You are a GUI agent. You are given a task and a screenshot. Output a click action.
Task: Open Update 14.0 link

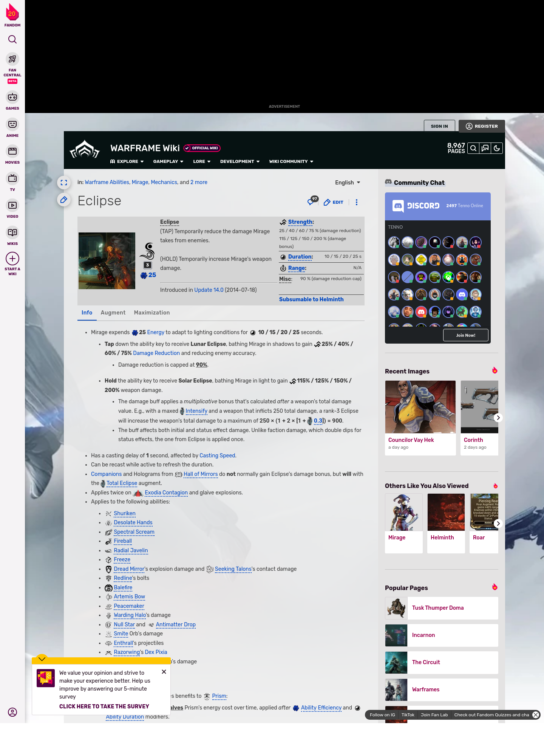pyautogui.click(x=209, y=290)
